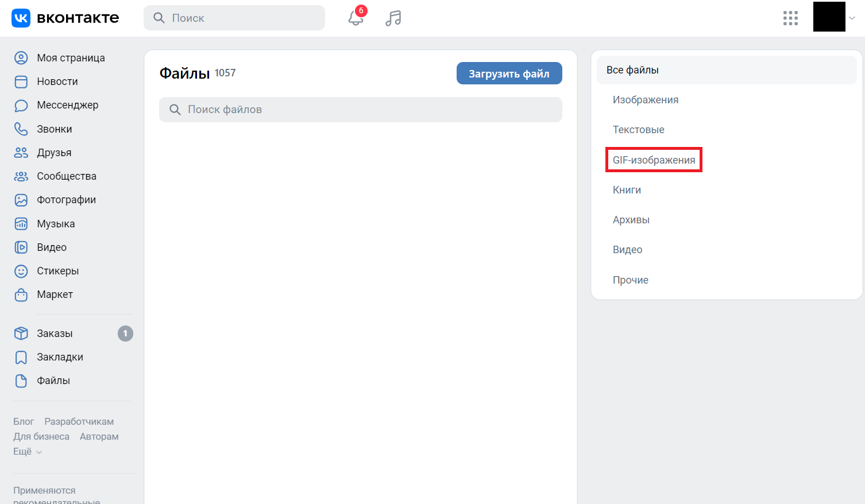The image size is (865, 504).
Task: Open Маркет menu label
Action: pyautogui.click(x=55, y=294)
